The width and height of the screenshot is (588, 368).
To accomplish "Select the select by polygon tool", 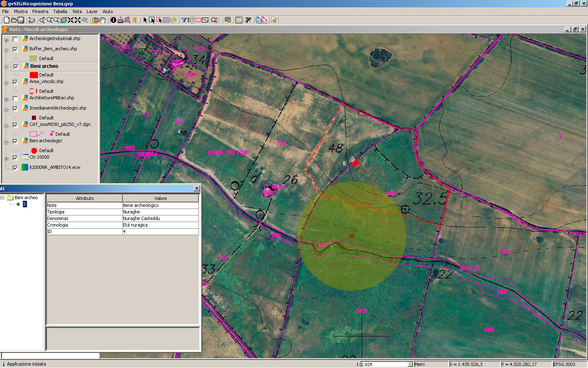I will (159, 20).
